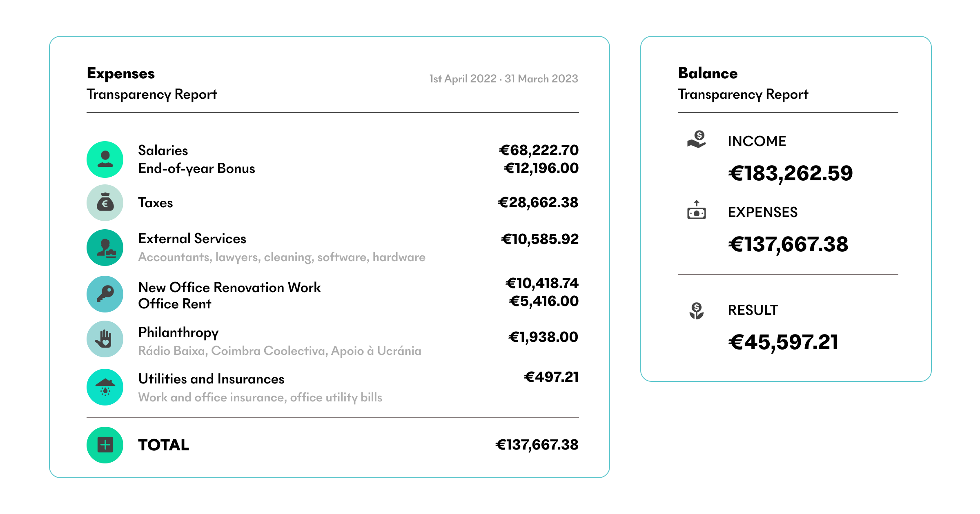Click the Result plant coin icon

tap(697, 310)
